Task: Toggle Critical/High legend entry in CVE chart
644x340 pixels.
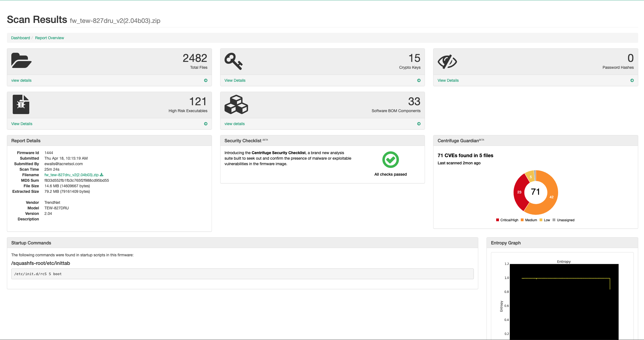Action: coord(507,220)
